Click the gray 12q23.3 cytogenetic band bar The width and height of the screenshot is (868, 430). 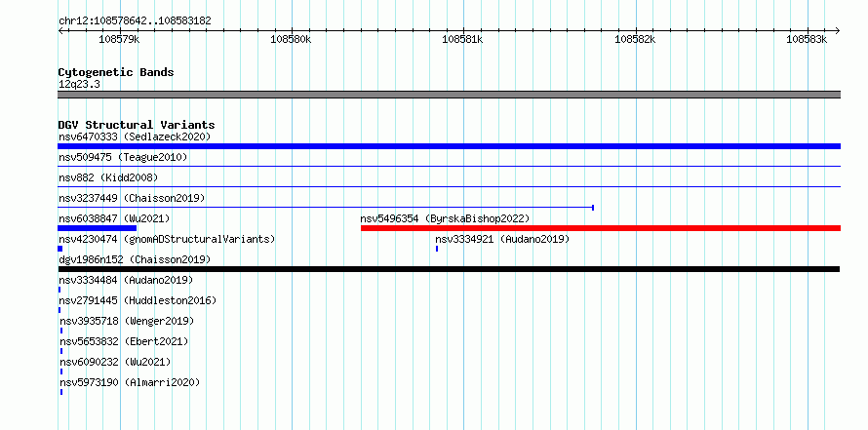coord(449,95)
